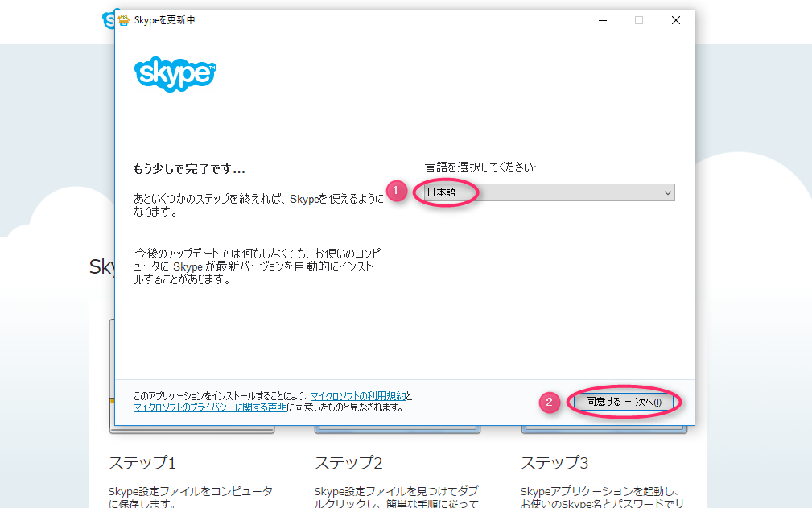
Task: Click the 言語を選択してください label
Action: (x=480, y=167)
